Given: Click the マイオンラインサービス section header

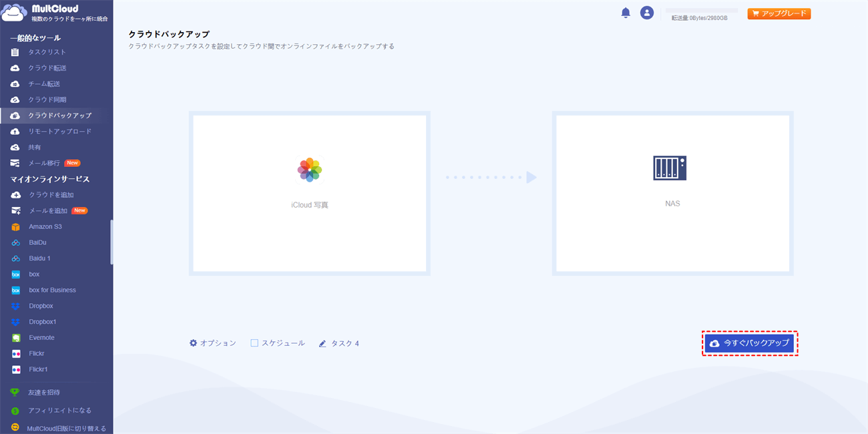Looking at the screenshot, I should 50,179.
